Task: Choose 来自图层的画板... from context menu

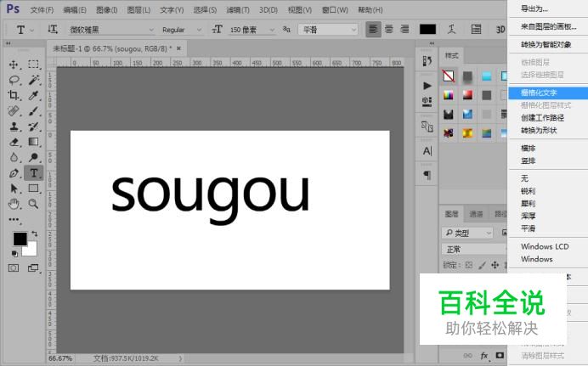Action: click(548, 26)
